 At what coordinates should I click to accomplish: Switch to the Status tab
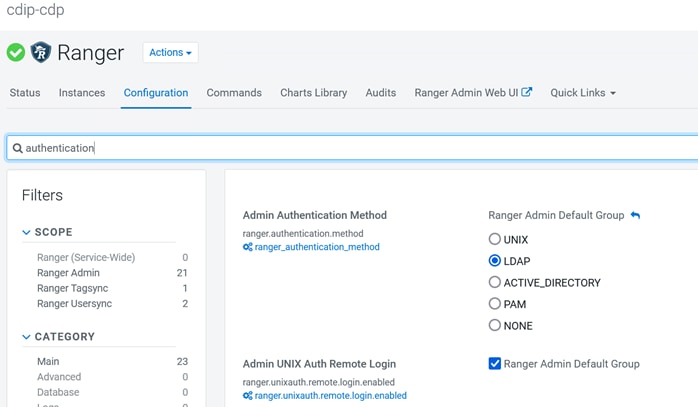pos(25,93)
